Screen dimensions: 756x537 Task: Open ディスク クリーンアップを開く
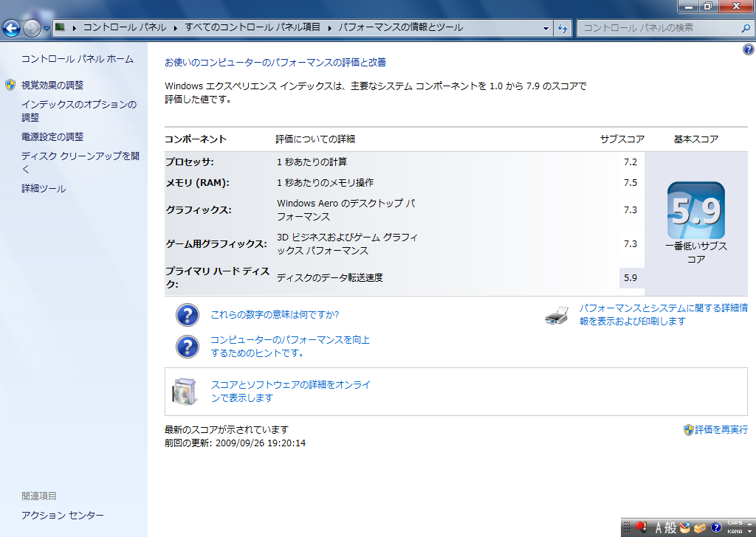click(x=80, y=162)
